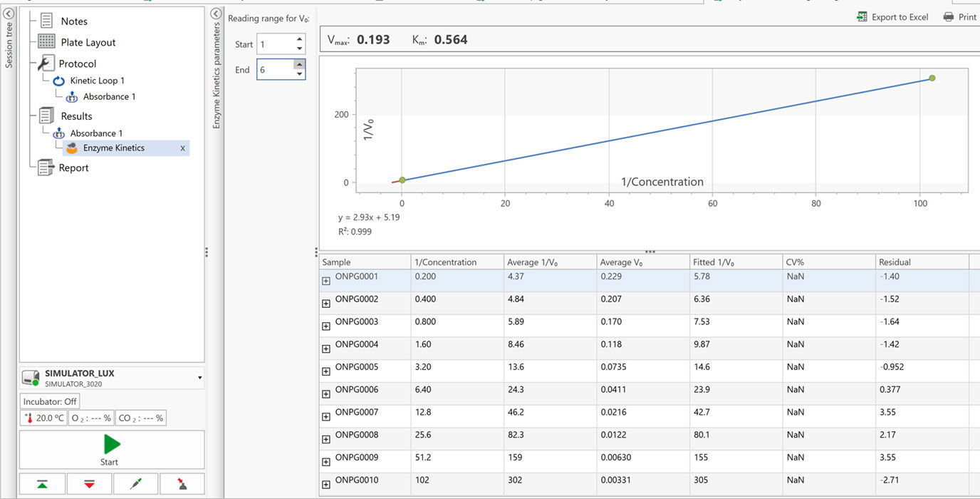Close Enzyme Kinetics with the X button
The width and height of the screenshot is (980, 499).
(x=182, y=148)
